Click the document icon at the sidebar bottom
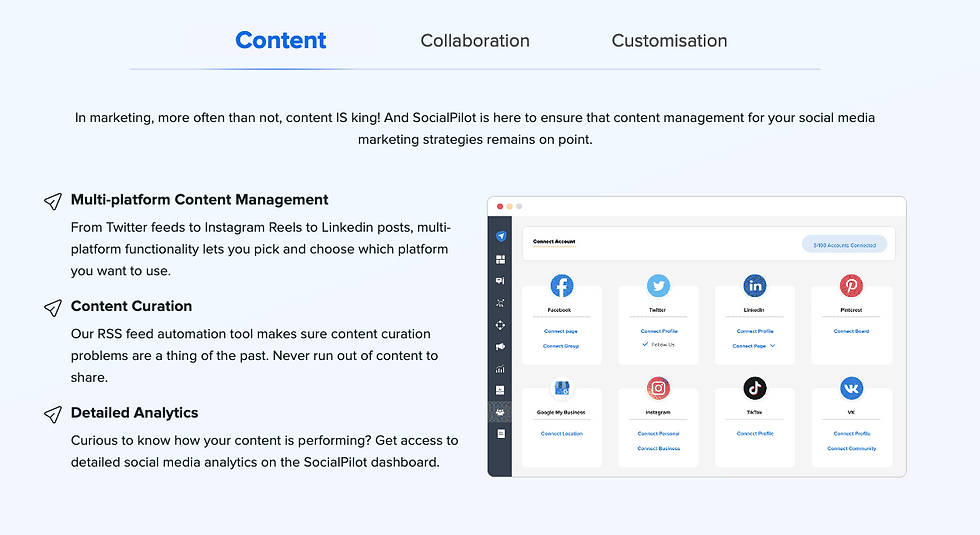The image size is (980, 535). [501, 434]
